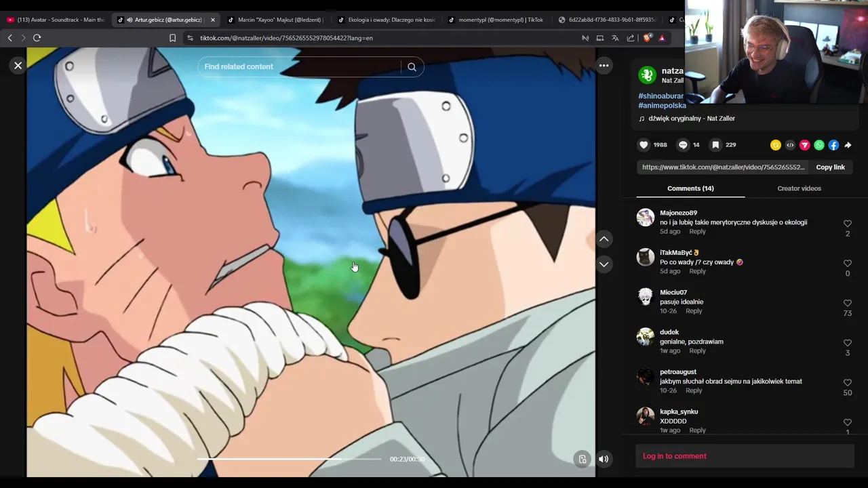The height and width of the screenshot is (488, 868).
Task: Reply to petroaugust's comment
Action: [x=694, y=390]
